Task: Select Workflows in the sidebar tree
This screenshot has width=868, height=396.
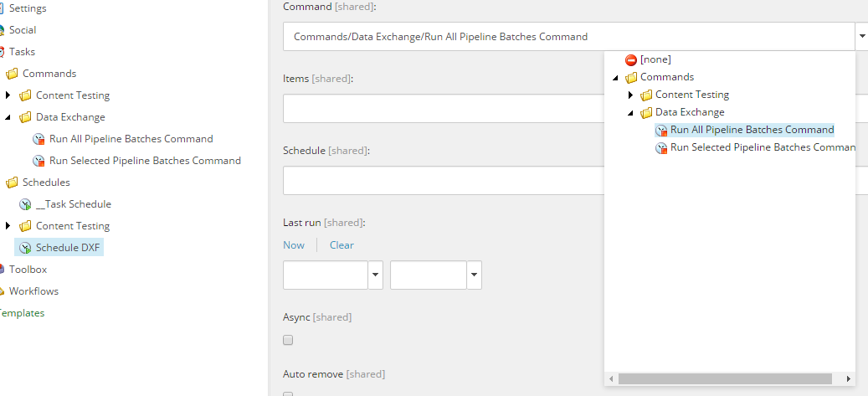Action: tap(33, 291)
